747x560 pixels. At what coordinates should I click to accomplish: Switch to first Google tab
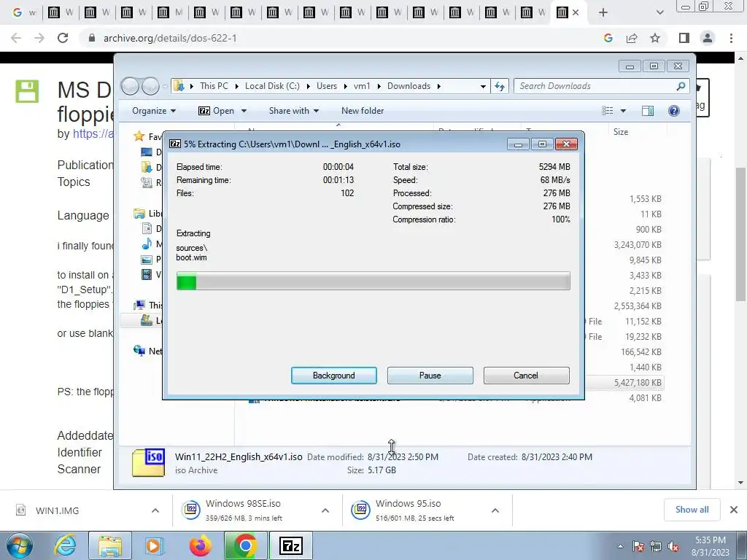tap(23, 12)
